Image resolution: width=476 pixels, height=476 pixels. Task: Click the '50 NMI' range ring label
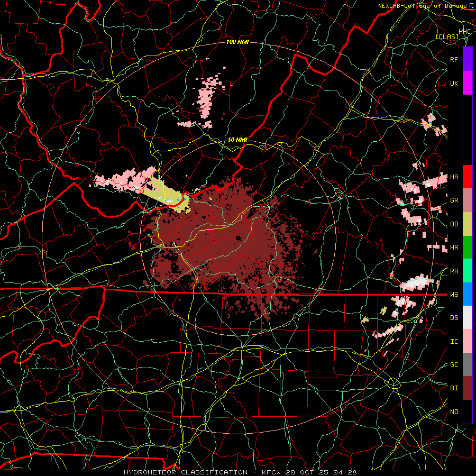[237, 140]
